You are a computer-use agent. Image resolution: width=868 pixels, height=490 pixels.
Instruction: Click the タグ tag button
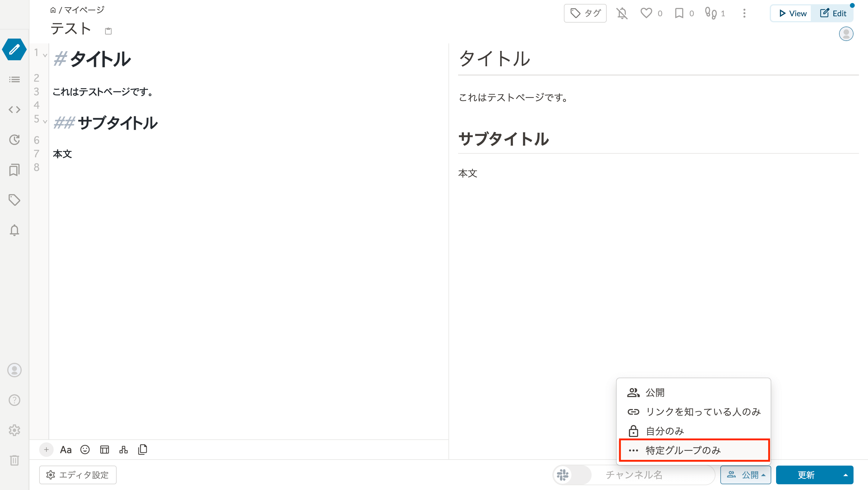pos(585,13)
